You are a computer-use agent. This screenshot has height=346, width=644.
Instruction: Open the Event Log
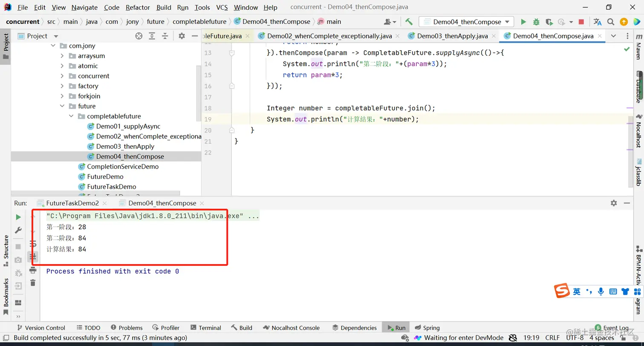click(612, 328)
